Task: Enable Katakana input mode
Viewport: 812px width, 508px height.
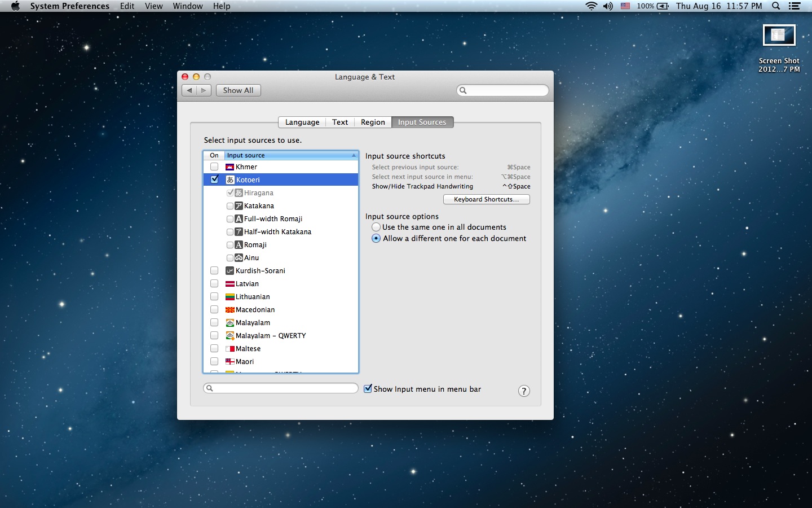Action: (230, 206)
